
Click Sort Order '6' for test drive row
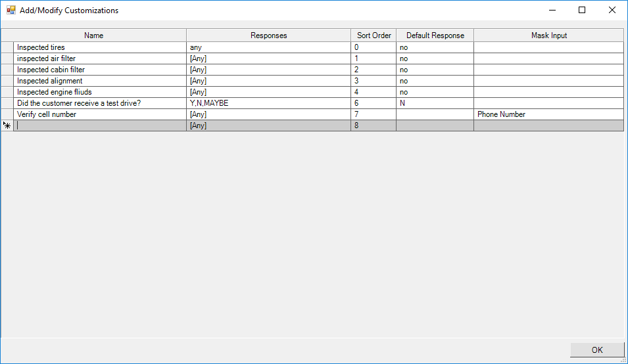pos(374,103)
